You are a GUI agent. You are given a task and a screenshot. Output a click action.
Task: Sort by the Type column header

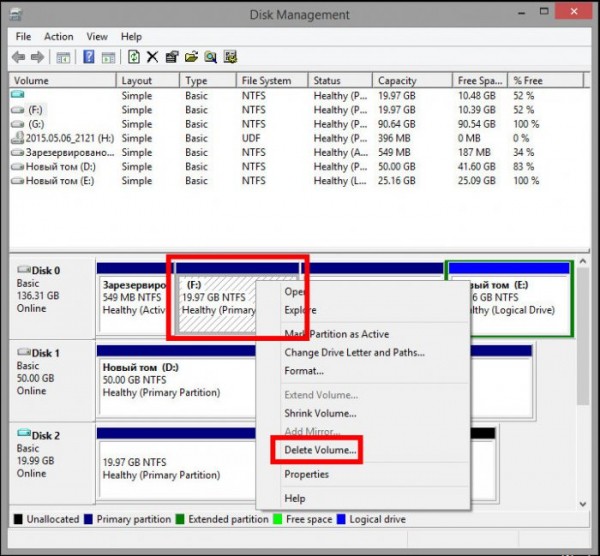(x=208, y=80)
